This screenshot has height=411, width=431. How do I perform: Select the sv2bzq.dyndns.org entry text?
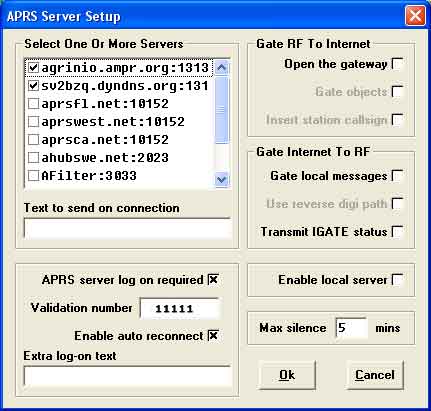click(x=125, y=86)
